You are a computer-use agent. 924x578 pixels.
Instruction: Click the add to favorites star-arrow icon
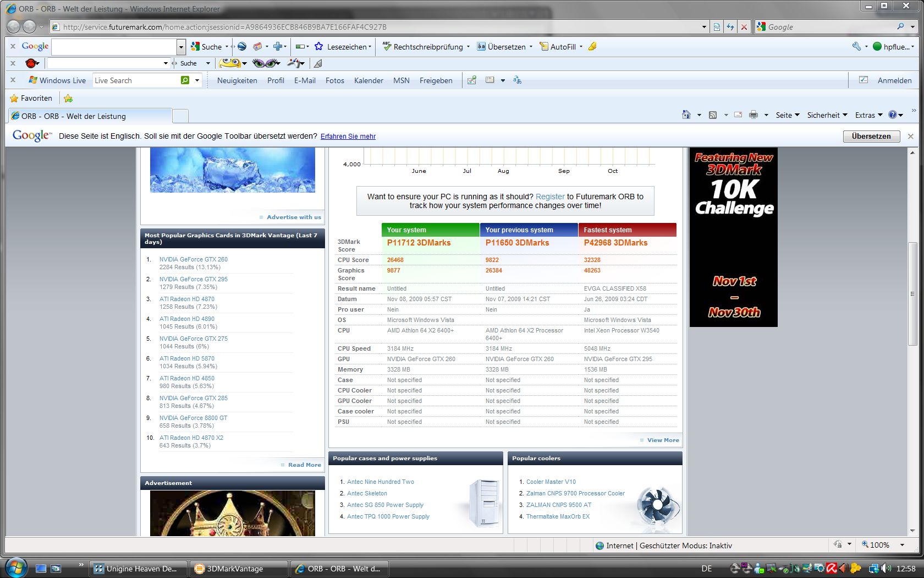tap(68, 98)
